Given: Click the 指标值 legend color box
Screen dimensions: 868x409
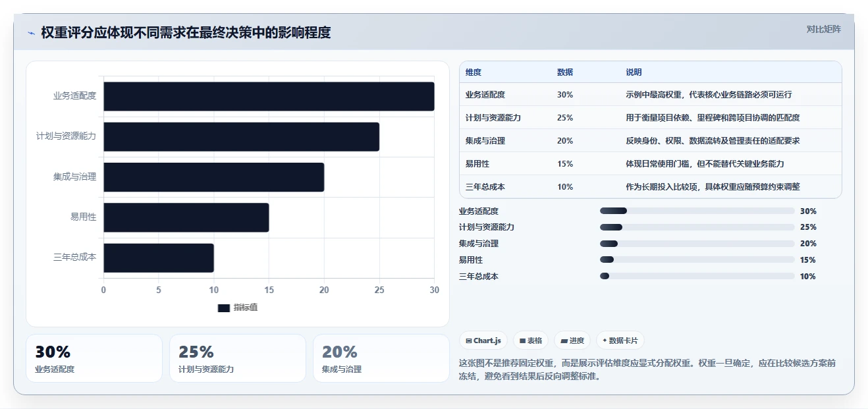Looking at the screenshot, I should tap(223, 308).
